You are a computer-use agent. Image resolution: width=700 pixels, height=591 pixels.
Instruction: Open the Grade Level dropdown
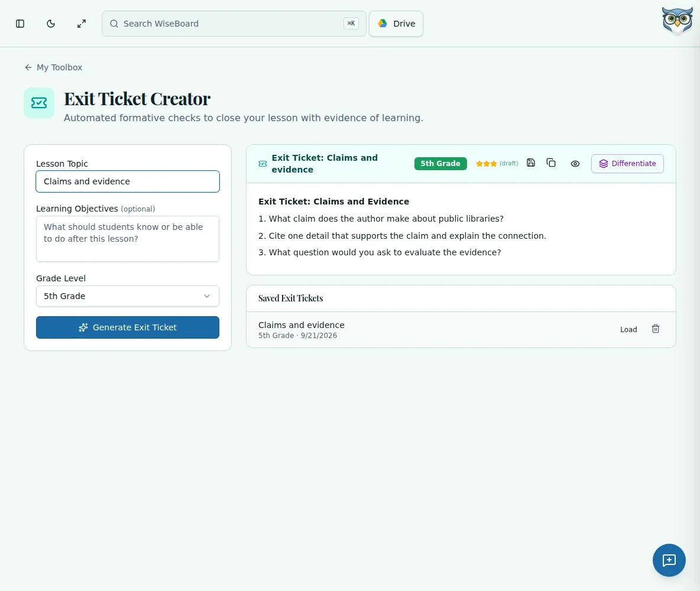[x=128, y=296]
